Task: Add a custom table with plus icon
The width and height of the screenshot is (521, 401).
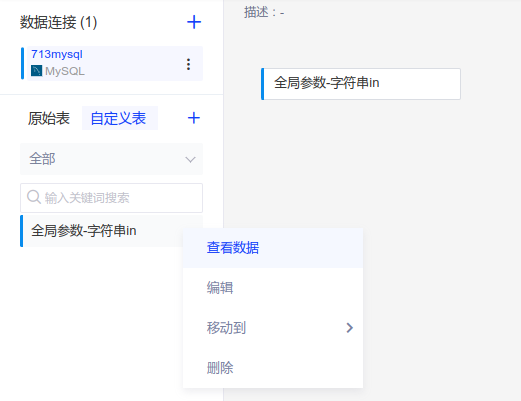Action: pyautogui.click(x=194, y=118)
